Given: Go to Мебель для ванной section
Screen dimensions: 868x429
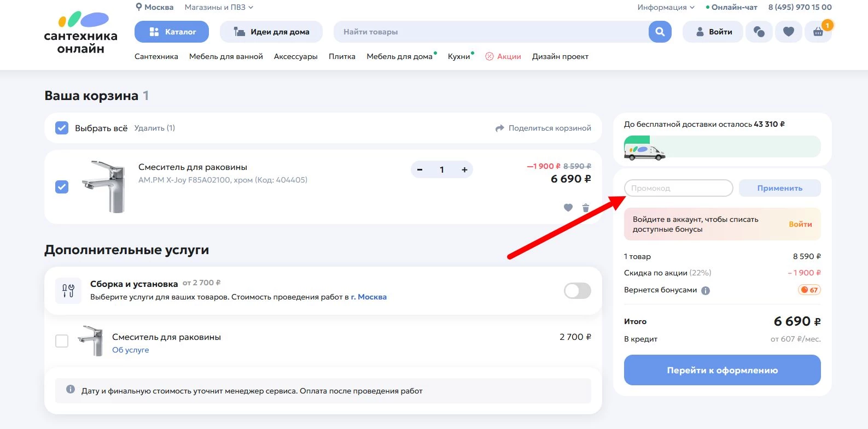Looking at the screenshot, I should point(226,56).
